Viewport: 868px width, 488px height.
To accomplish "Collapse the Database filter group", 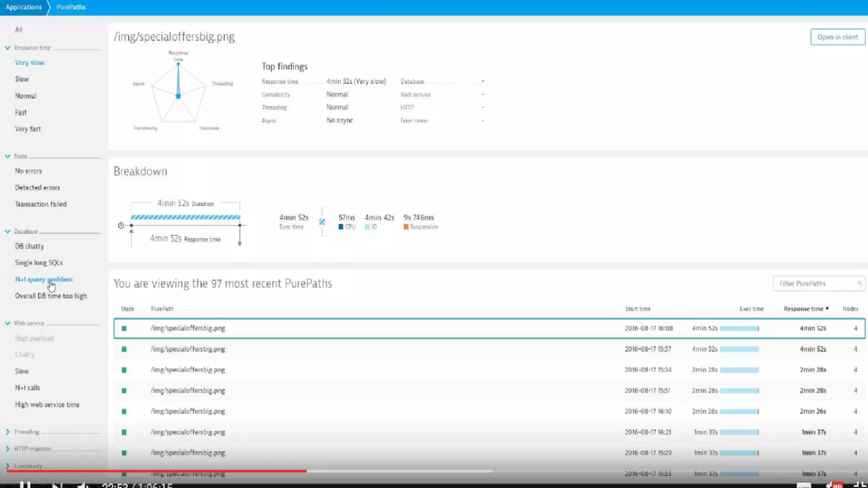I will [x=8, y=231].
